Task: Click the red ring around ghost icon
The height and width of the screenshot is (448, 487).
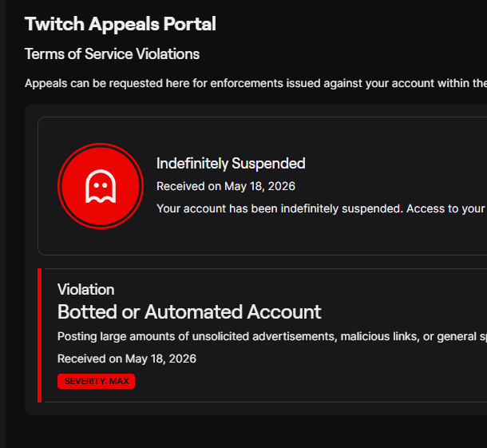Action: [x=101, y=145]
